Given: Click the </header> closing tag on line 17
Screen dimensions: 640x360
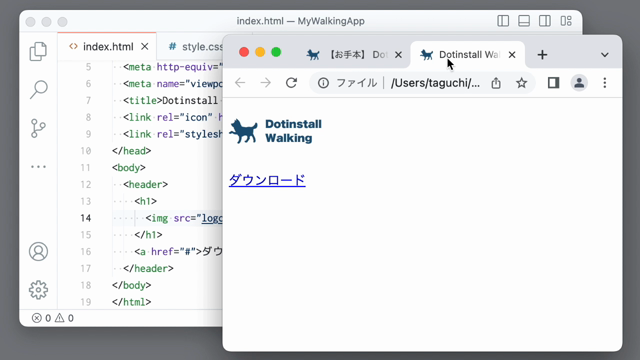Looking at the screenshot, I should pos(148,268).
